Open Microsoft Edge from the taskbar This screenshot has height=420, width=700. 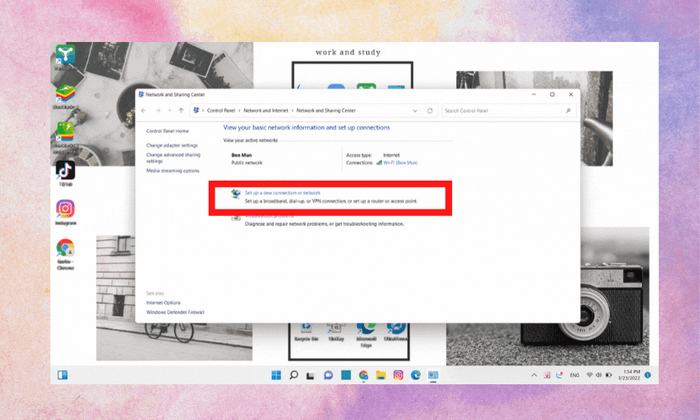pos(416,375)
